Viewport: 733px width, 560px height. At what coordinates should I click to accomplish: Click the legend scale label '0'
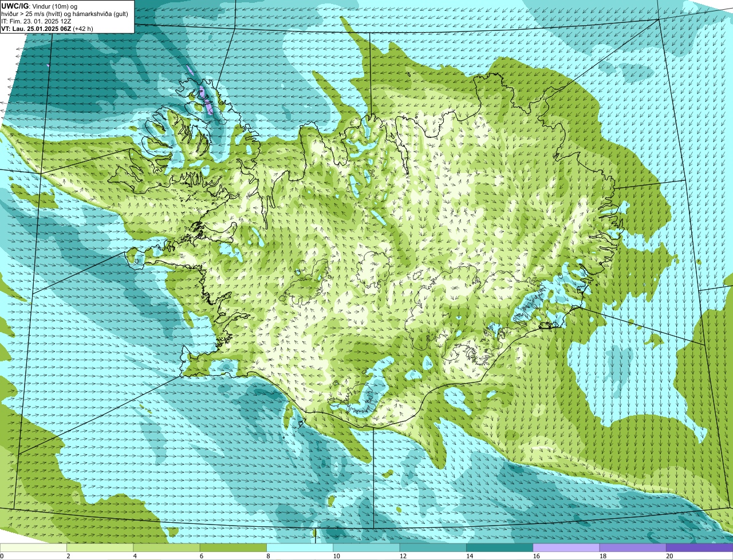[2, 556]
